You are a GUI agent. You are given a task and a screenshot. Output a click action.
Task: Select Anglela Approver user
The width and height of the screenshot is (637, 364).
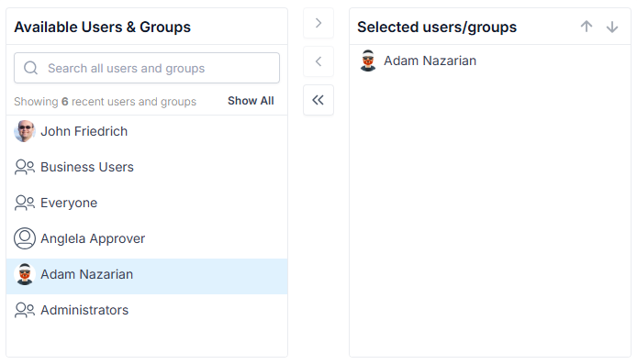click(x=147, y=238)
